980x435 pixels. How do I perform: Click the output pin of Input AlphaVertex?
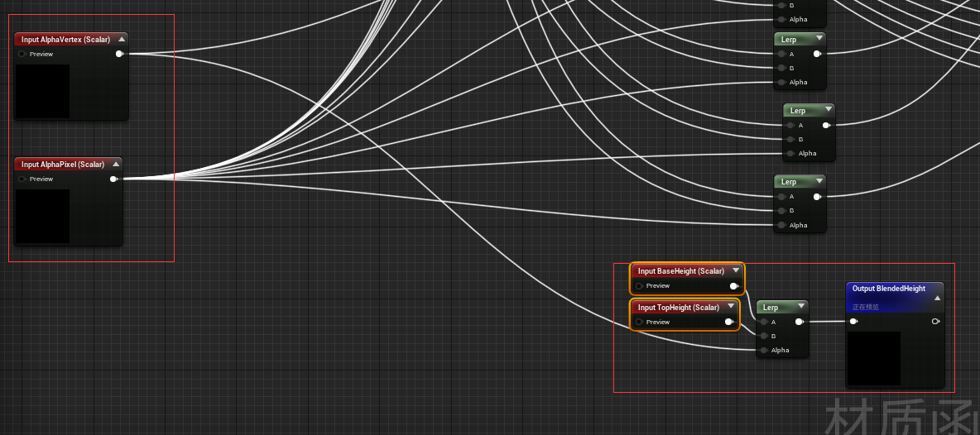coord(118,55)
